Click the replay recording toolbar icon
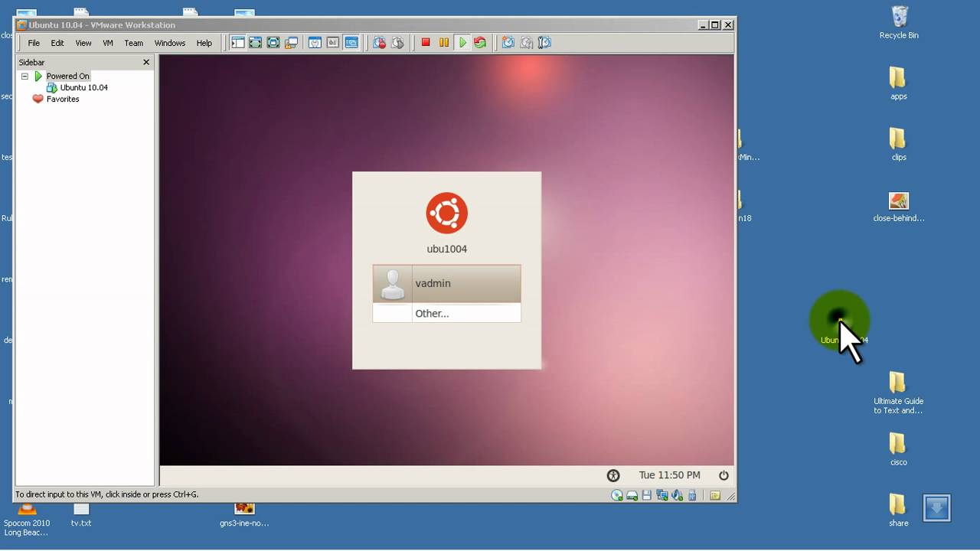The width and height of the screenshot is (980, 551). click(397, 43)
